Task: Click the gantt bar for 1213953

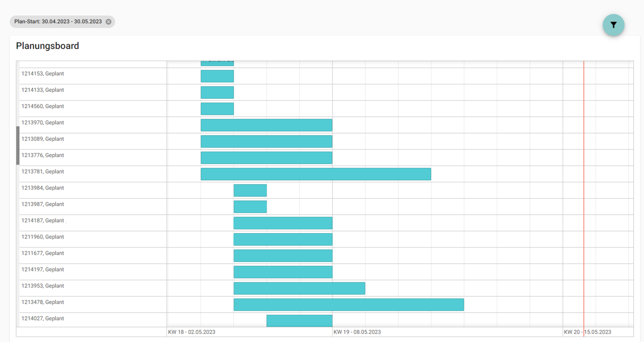Action: click(x=299, y=288)
